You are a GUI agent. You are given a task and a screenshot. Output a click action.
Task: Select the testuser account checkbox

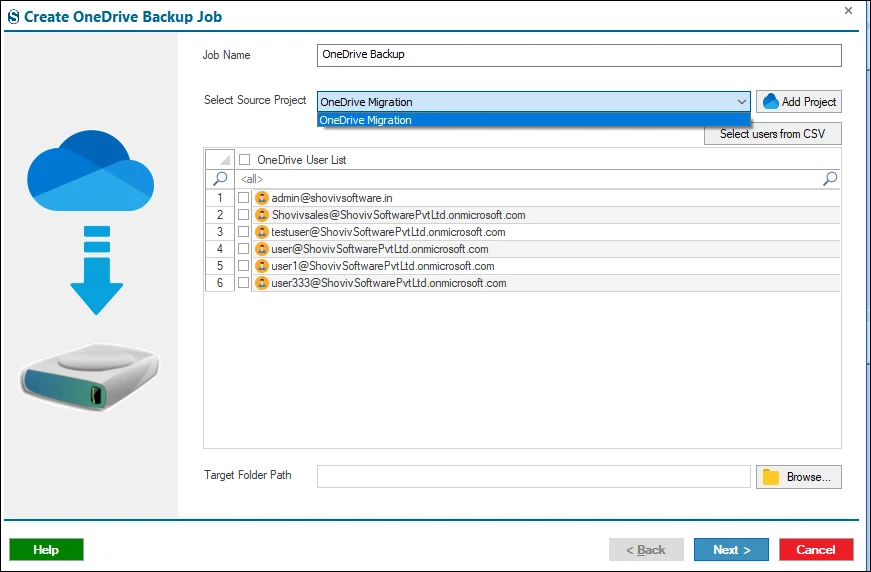click(243, 232)
